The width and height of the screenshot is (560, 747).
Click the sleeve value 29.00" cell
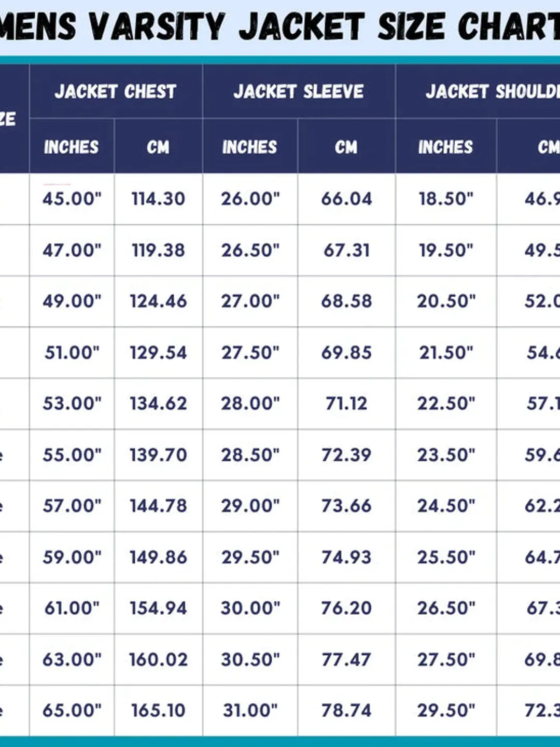pyautogui.click(x=250, y=506)
